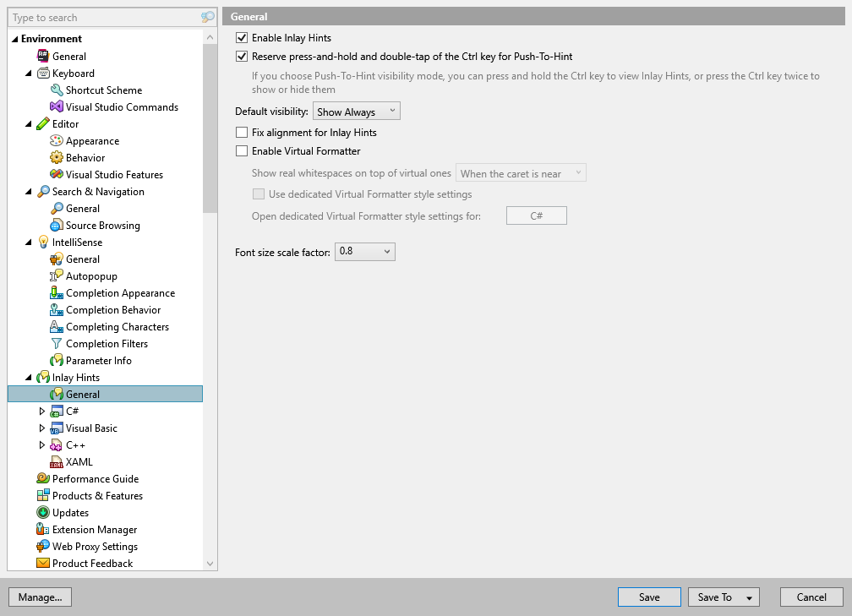Click the Product Feedback envelope icon

43,563
